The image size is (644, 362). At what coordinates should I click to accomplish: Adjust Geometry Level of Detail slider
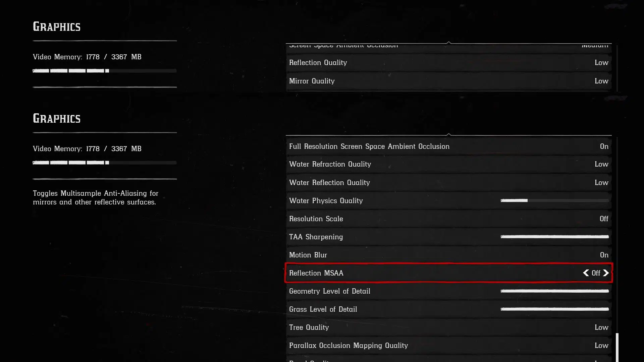pyautogui.click(x=554, y=291)
